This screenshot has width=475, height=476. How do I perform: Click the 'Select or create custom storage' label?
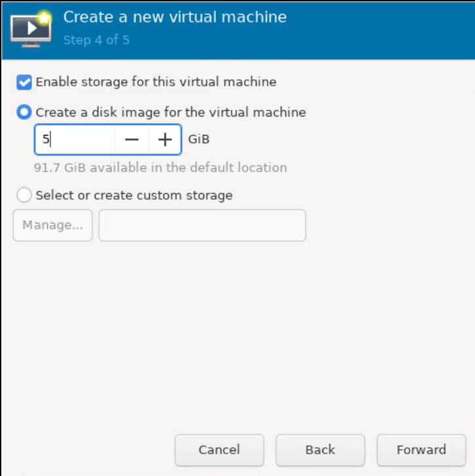134,194
